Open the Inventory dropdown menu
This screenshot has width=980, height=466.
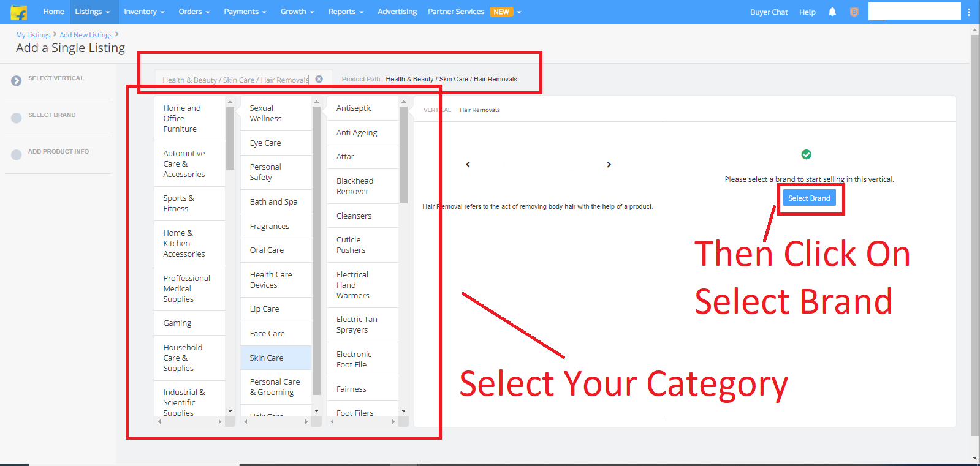click(x=144, y=12)
